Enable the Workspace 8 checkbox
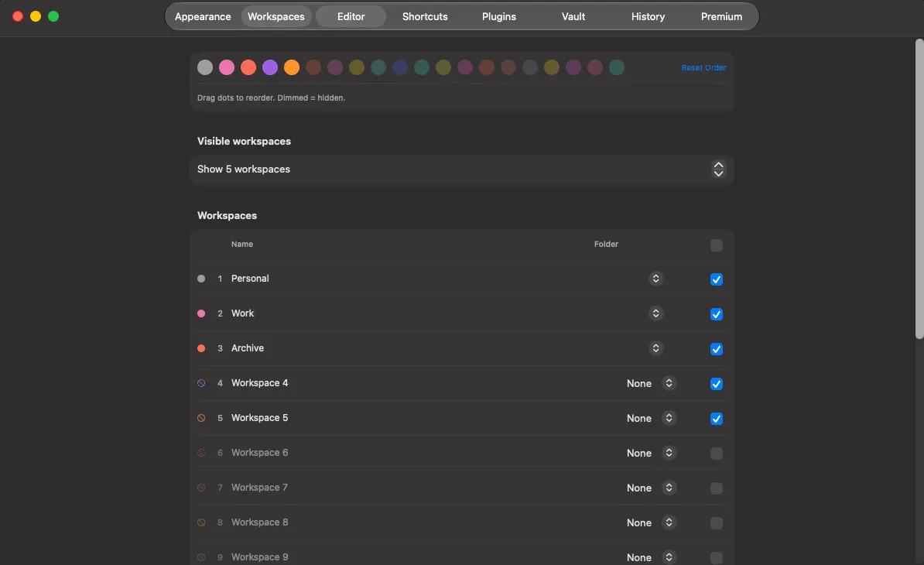 (x=716, y=522)
